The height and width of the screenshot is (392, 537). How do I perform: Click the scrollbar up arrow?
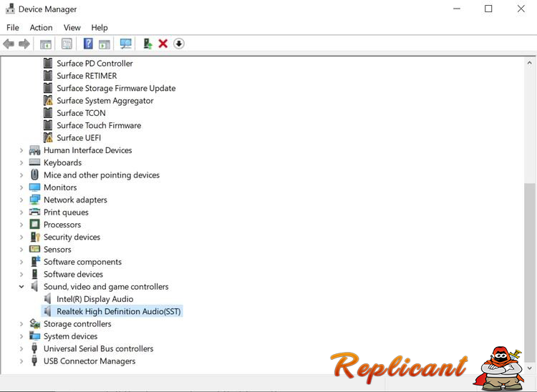tap(529, 63)
